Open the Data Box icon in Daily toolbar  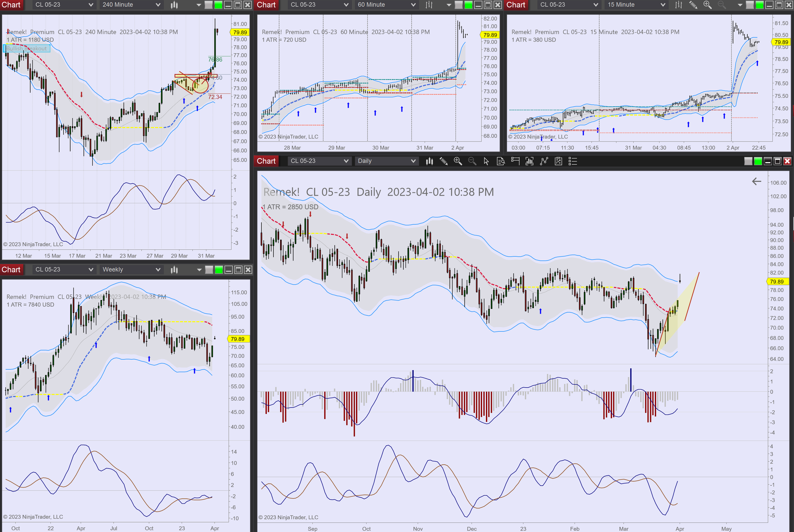501,161
